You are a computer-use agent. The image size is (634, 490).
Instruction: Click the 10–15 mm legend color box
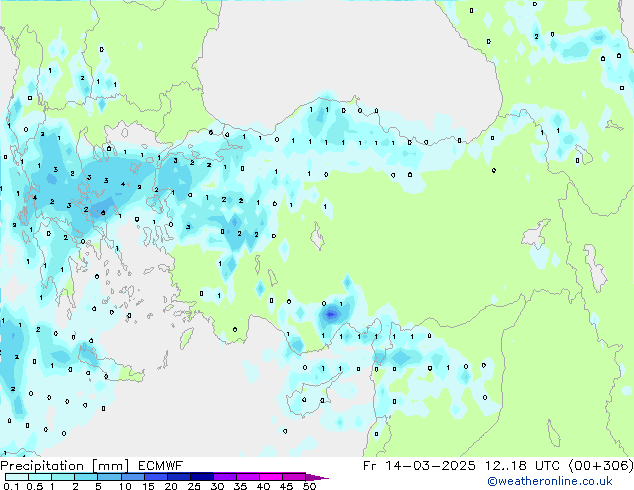(x=132, y=477)
